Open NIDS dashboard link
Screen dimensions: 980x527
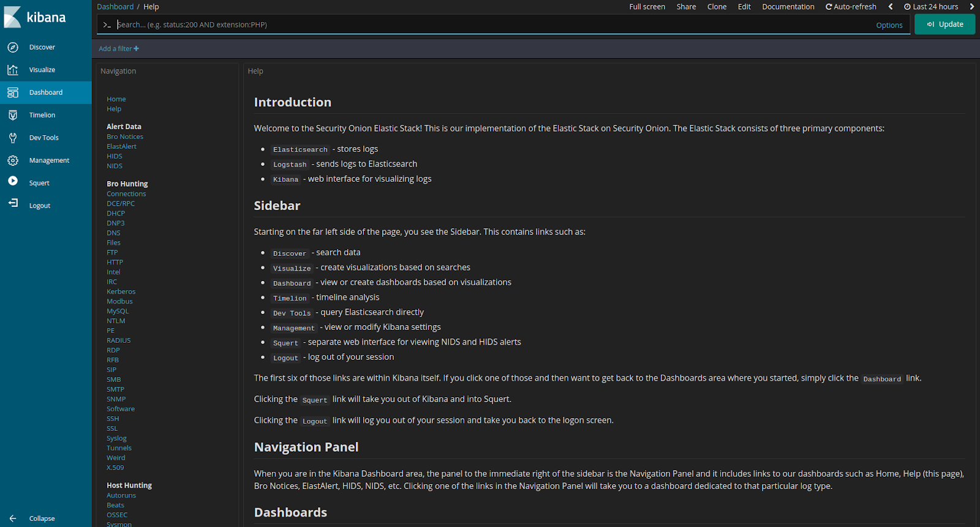point(115,166)
